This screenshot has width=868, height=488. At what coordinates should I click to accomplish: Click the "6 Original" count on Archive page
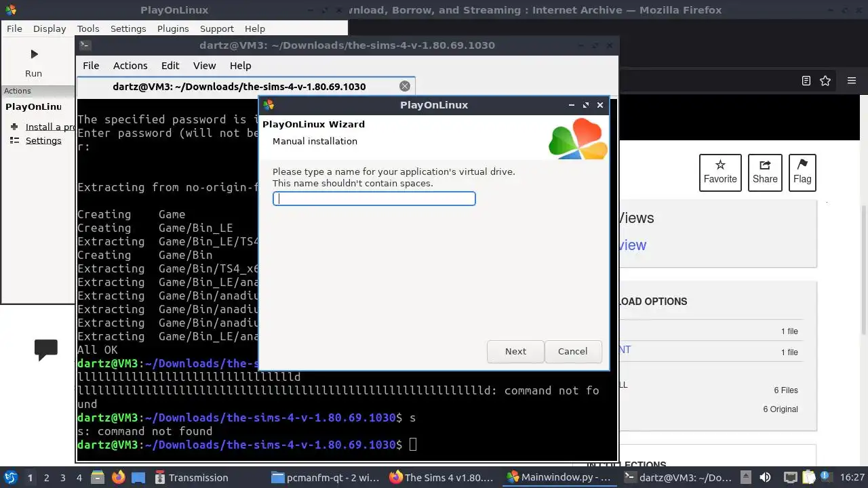(781, 409)
